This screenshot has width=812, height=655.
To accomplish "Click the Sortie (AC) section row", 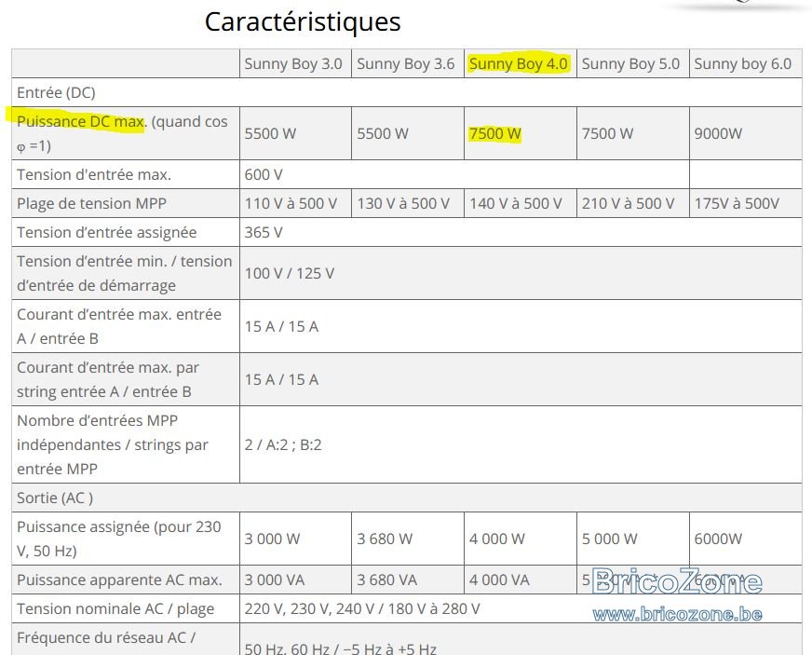I will click(x=407, y=498).
